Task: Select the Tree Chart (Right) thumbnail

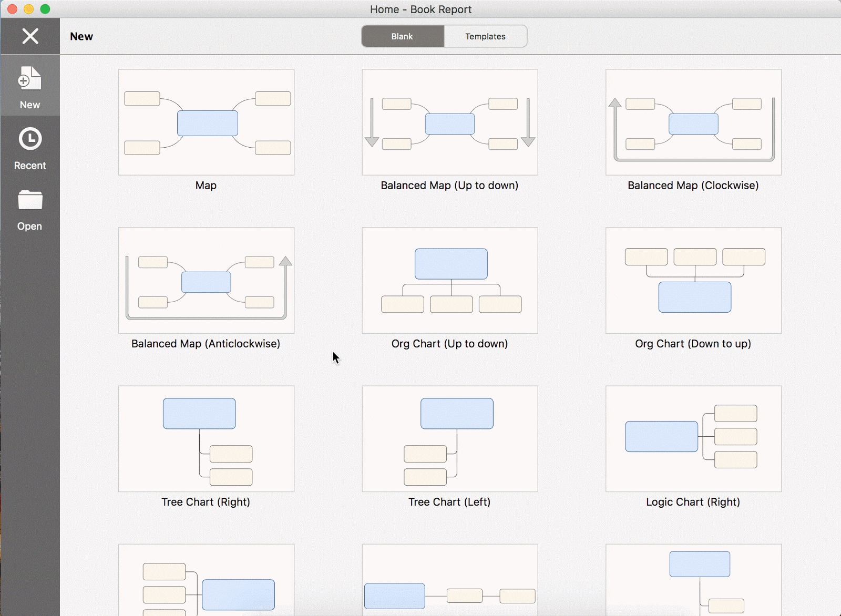Action: [x=206, y=439]
